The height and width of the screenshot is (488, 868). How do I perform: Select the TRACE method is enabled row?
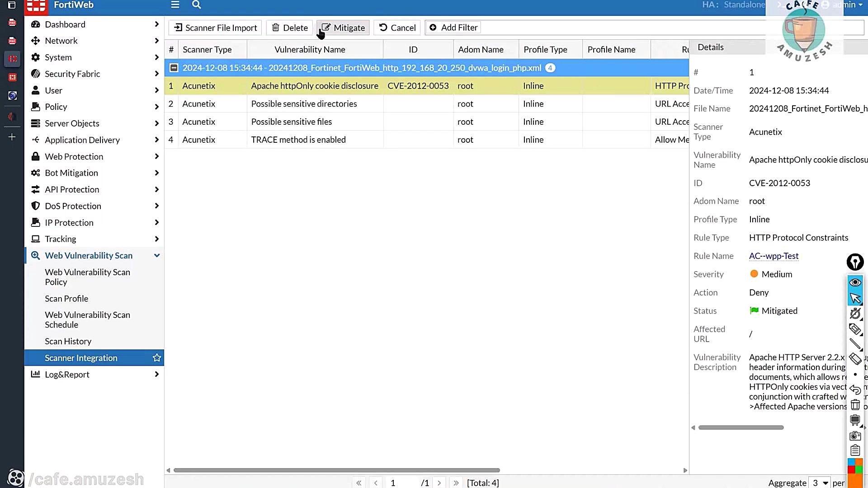coord(427,140)
